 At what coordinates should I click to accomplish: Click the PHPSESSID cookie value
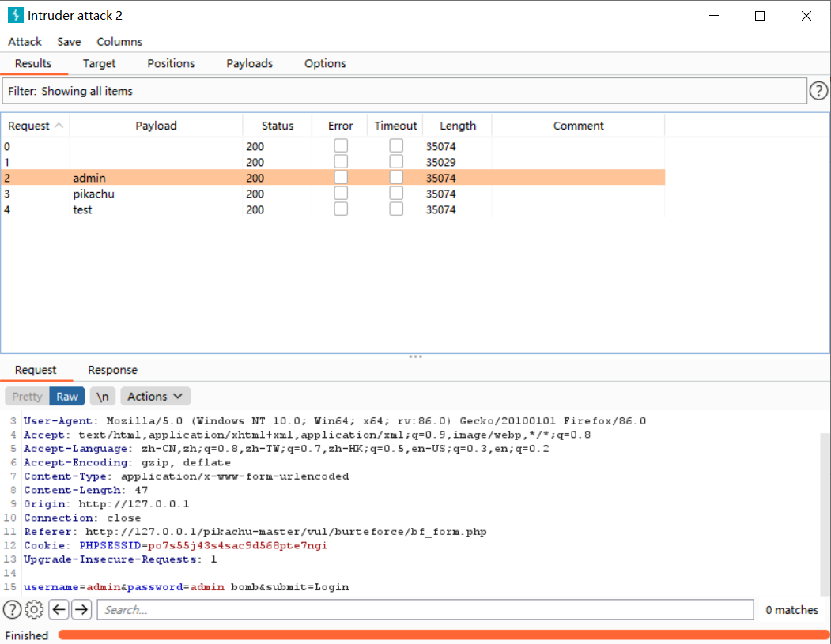[237, 545]
